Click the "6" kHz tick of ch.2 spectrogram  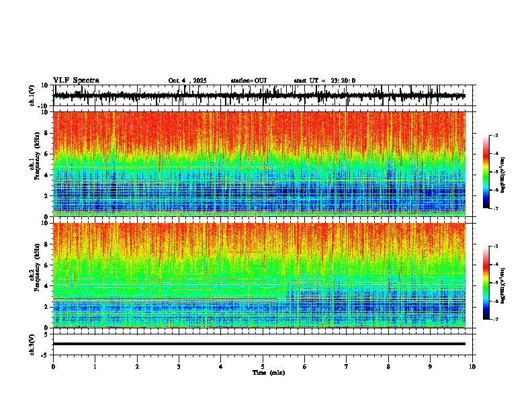point(47,265)
